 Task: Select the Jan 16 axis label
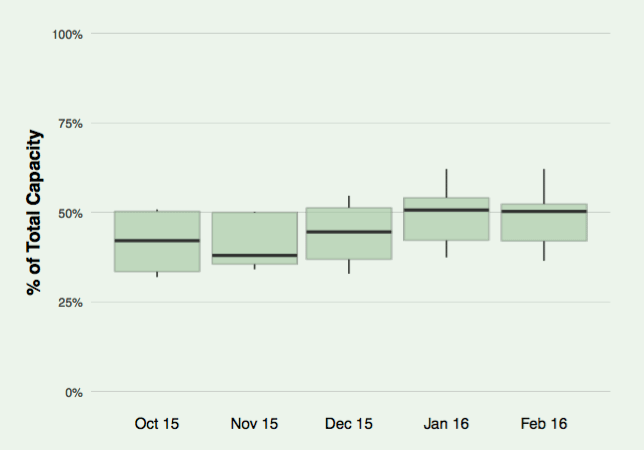tap(446, 424)
